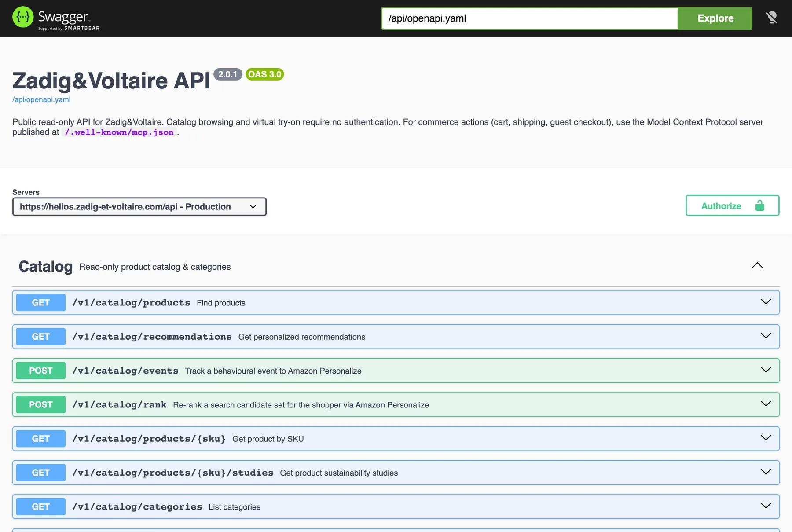This screenshot has height=532, width=792.
Task: Click POST badge for catalog rank
Action: point(41,405)
